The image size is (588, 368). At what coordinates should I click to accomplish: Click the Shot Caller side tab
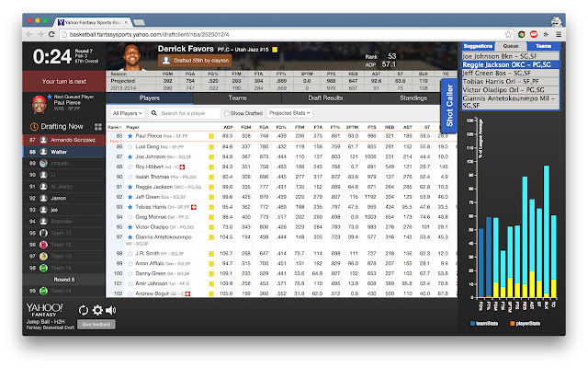(449, 106)
